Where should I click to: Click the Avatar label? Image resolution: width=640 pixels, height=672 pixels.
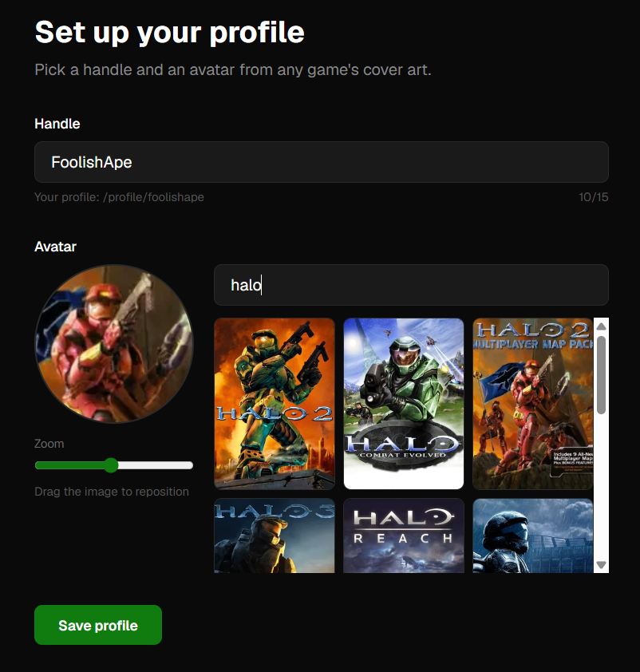click(55, 247)
